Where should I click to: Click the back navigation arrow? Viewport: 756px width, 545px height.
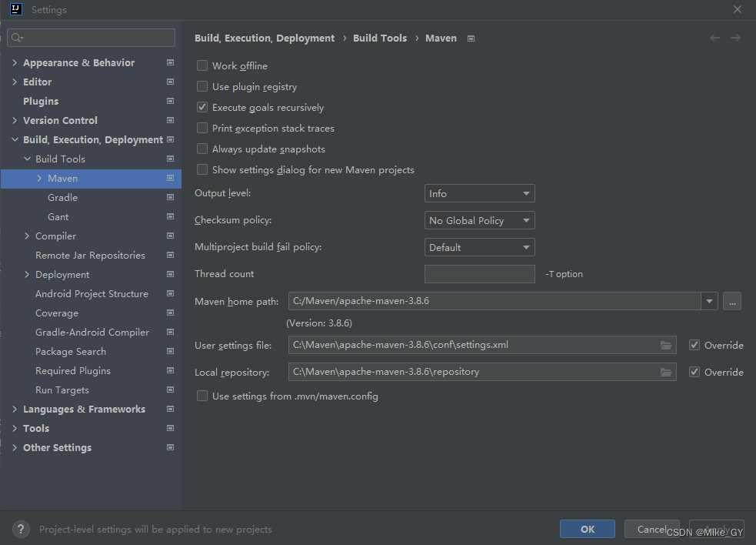[715, 38]
